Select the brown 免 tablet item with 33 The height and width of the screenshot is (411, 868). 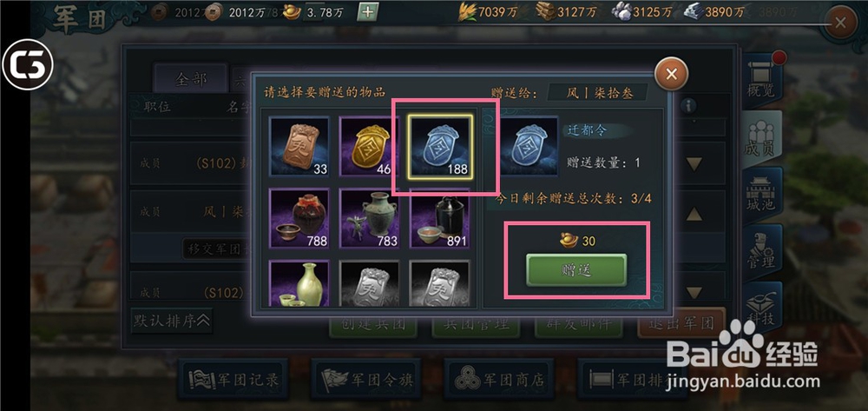pos(299,147)
